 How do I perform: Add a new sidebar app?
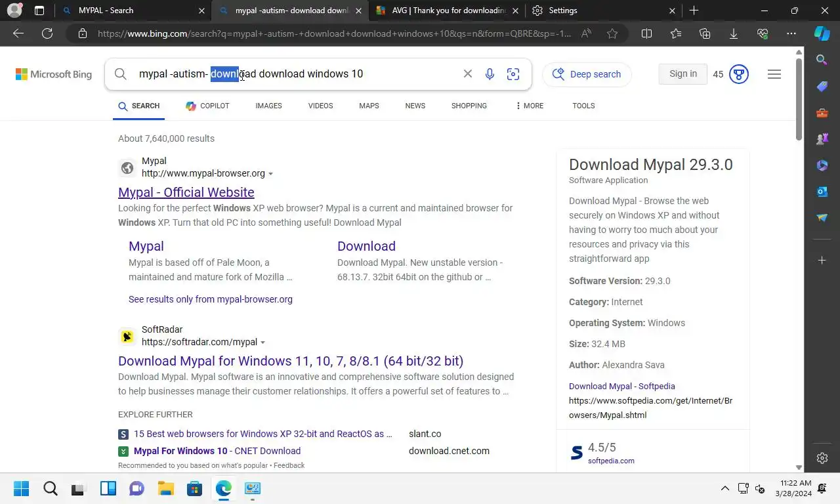click(x=822, y=261)
